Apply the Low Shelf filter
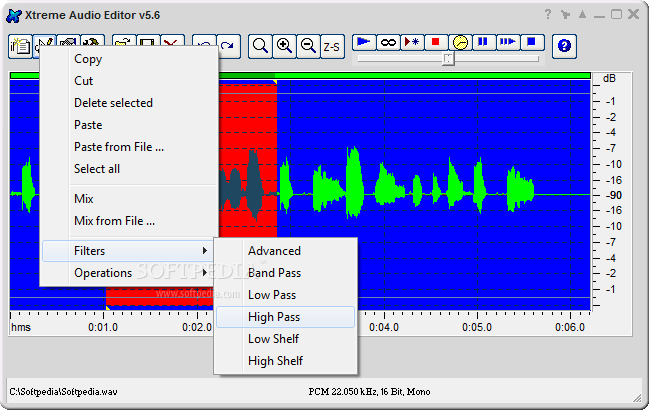Screen dimensions: 649x410 (273, 339)
